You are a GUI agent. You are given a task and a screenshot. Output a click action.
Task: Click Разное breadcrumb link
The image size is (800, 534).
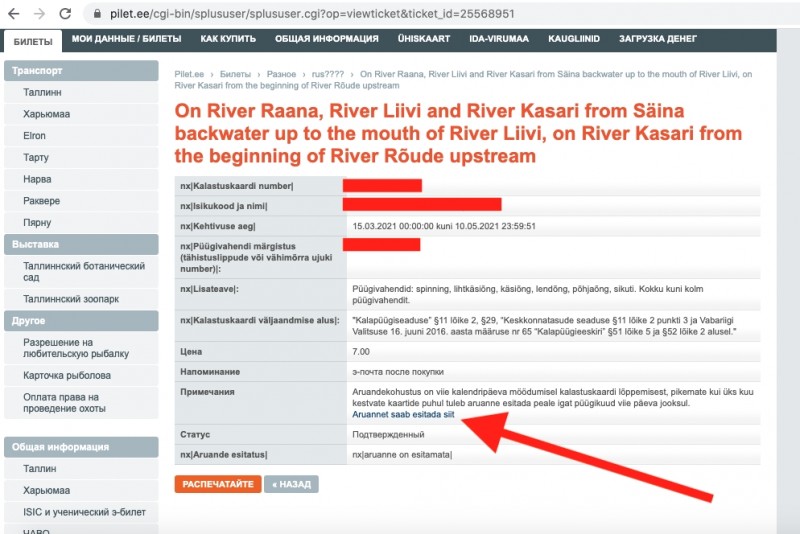coord(281,74)
